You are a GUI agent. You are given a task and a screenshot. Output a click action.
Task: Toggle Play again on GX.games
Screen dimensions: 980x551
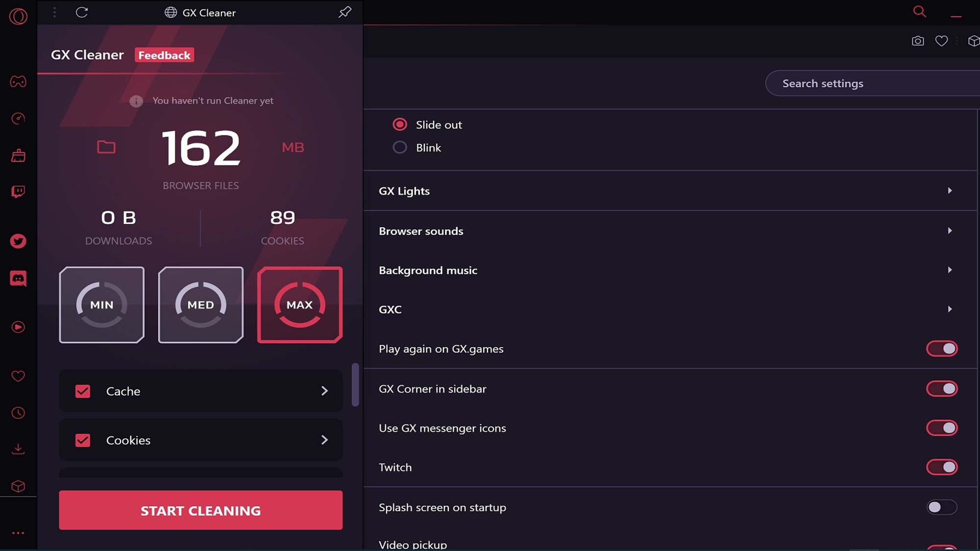point(943,349)
